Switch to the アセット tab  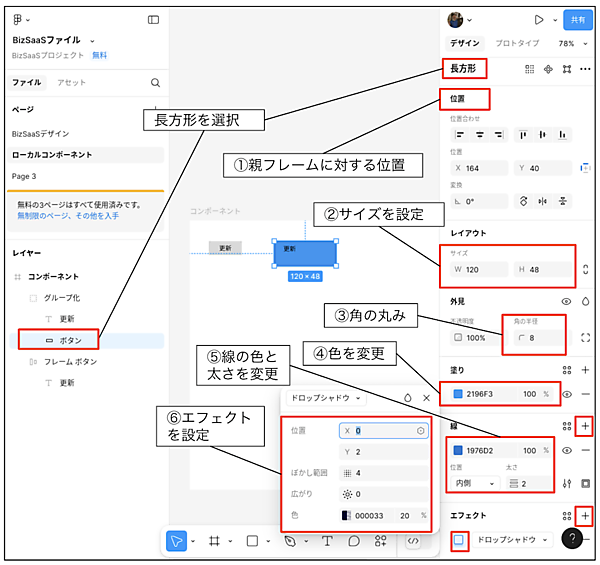coord(72,83)
